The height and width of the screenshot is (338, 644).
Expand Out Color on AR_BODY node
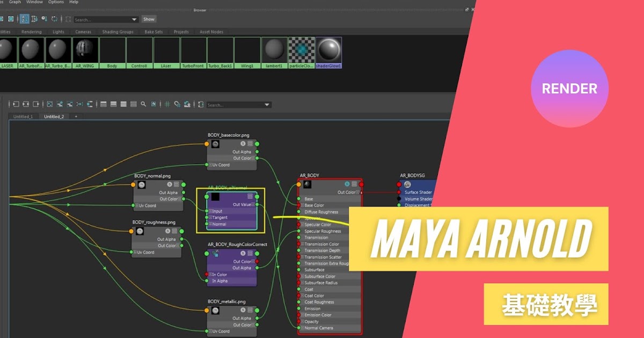click(358, 192)
